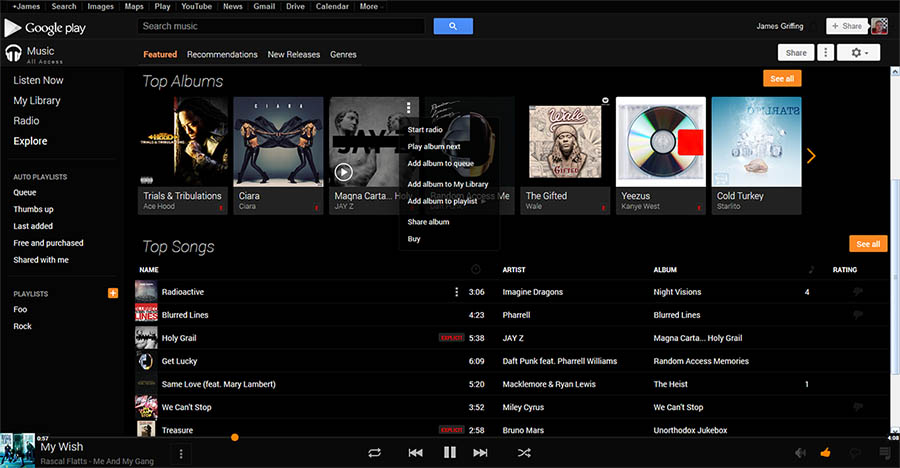Screen dimensions: 900x468
Task: Click the duration clock column header
Action: point(475,269)
